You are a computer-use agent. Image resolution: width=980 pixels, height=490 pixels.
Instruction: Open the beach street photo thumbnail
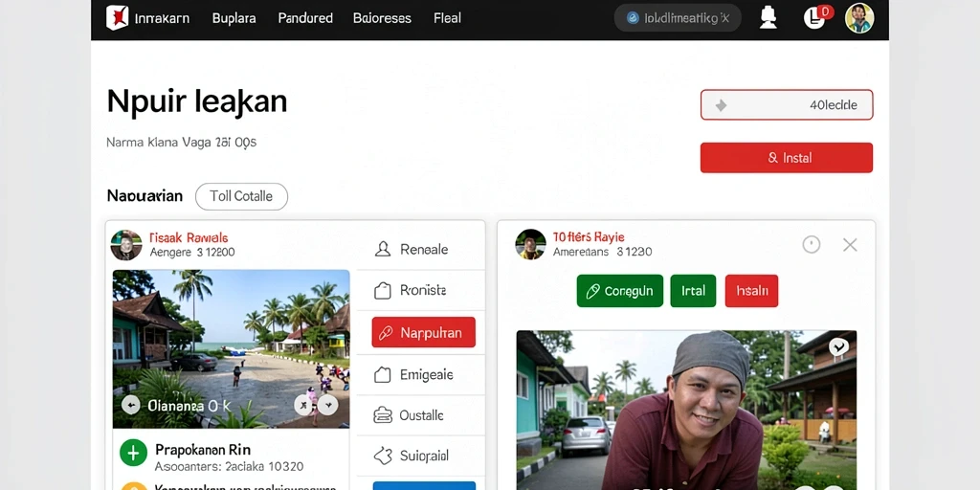click(x=231, y=348)
